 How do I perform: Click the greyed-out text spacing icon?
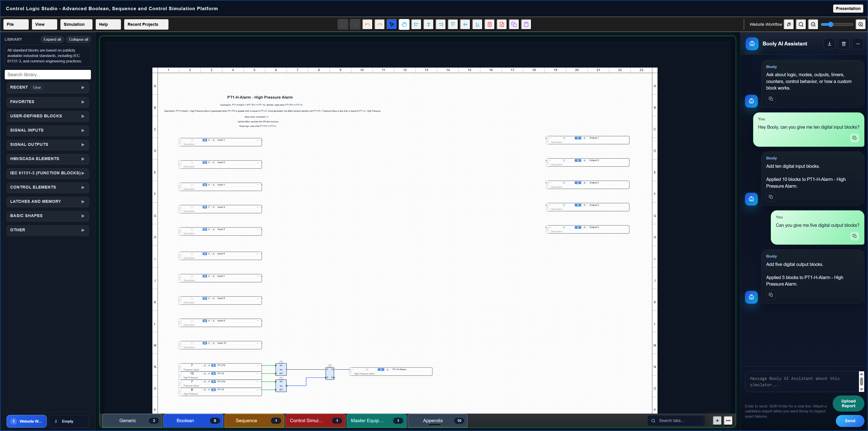[x=355, y=24]
